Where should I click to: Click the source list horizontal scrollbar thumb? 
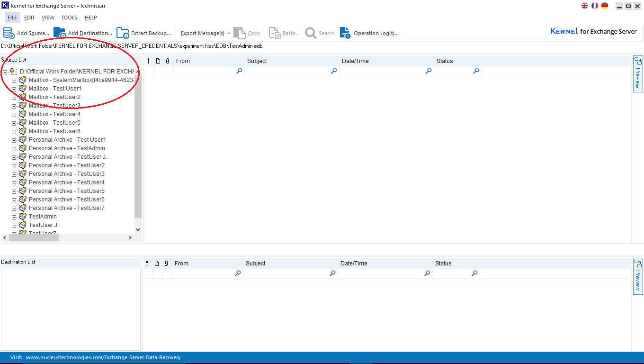[x=34, y=237]
